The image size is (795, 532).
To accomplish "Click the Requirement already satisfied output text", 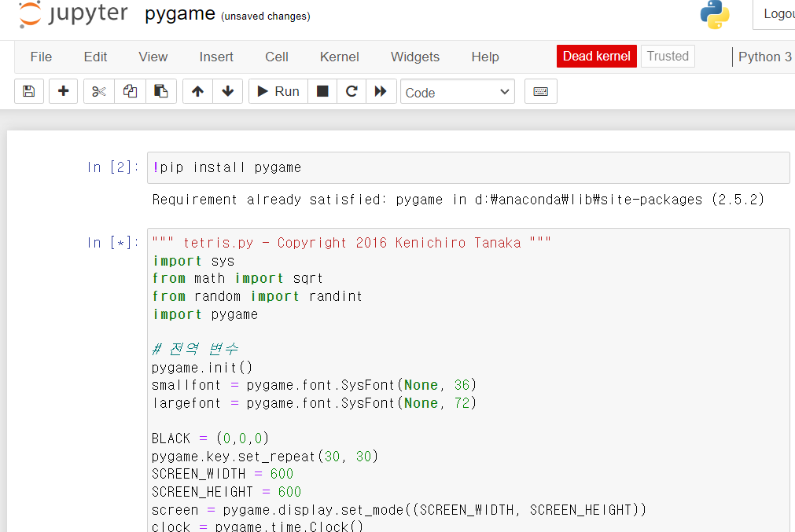I will pyautogui.click(x=458, y=200).
